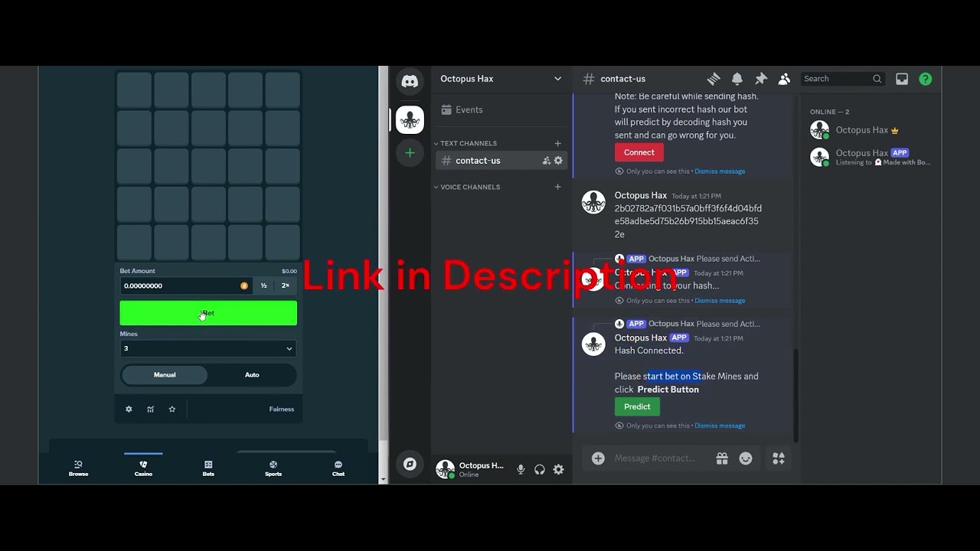This screenshot has height=551, width=980.
Task: Open the green Help icon
Action: coord(926,79)
